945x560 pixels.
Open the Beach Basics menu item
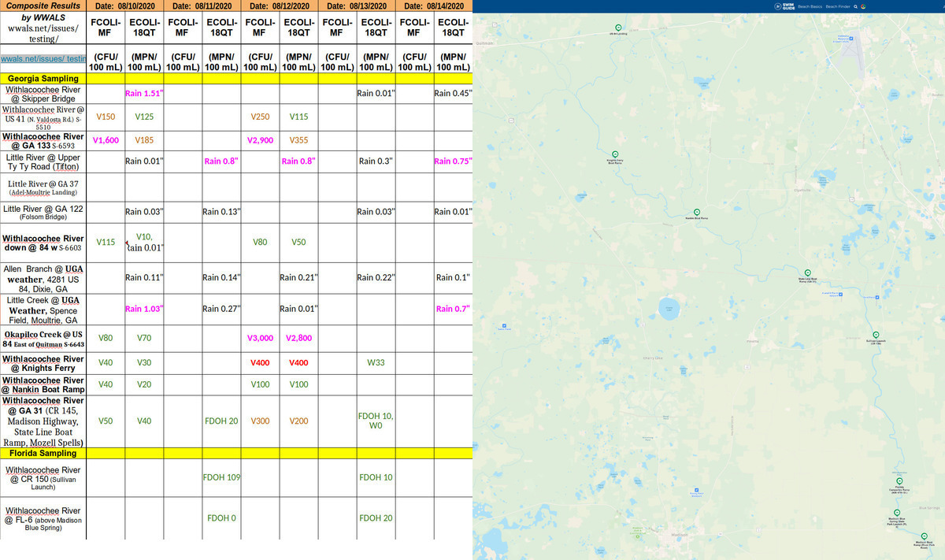click(810, 6)
